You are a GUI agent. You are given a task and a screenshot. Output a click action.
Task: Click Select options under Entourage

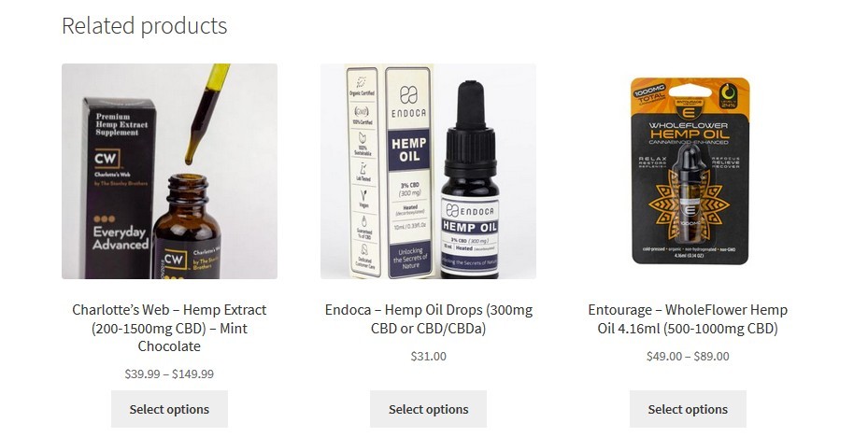688,409
